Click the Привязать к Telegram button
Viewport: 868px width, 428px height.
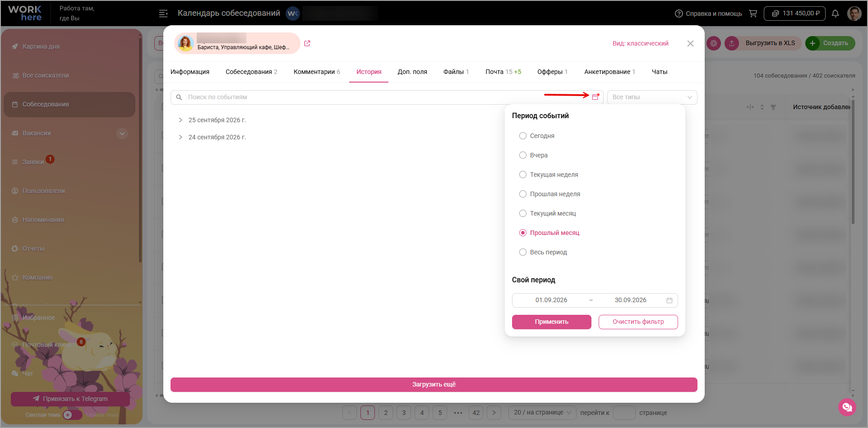pyautogui.click(x=70, y=399)
